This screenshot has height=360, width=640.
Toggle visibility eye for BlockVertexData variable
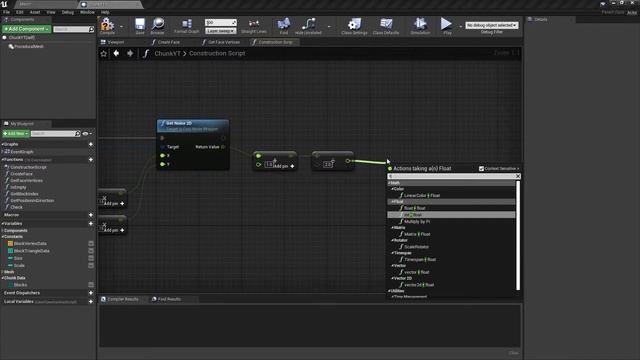(x=91, y=243)
